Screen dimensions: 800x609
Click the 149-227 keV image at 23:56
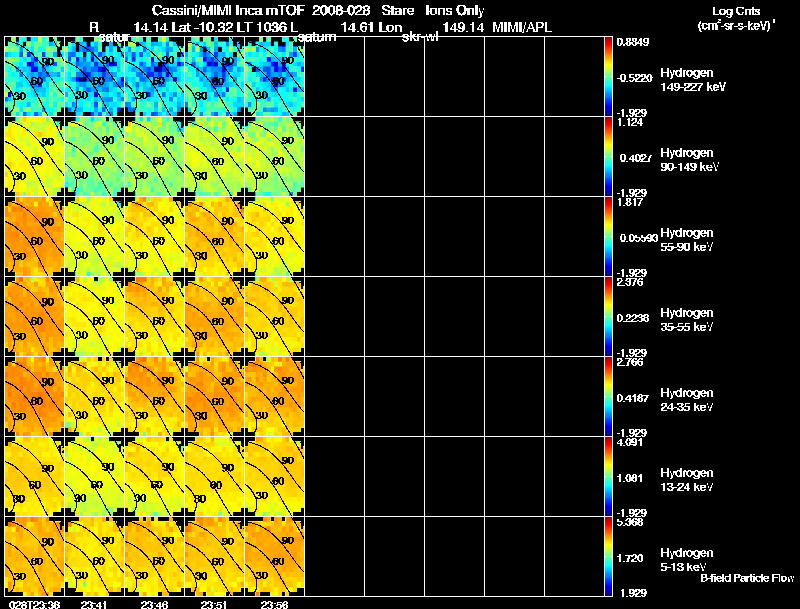coord(274,77)
